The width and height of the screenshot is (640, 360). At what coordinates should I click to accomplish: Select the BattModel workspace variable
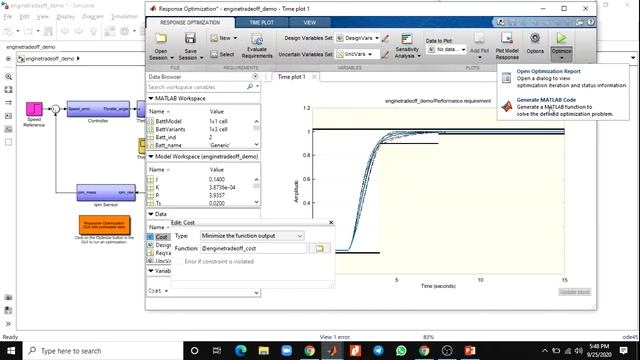pos(168,121)
